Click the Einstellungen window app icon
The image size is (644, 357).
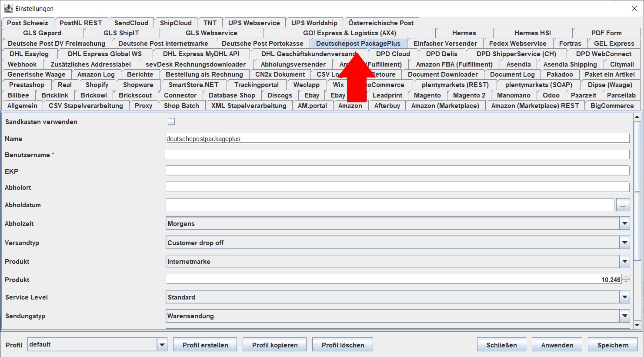8,8
